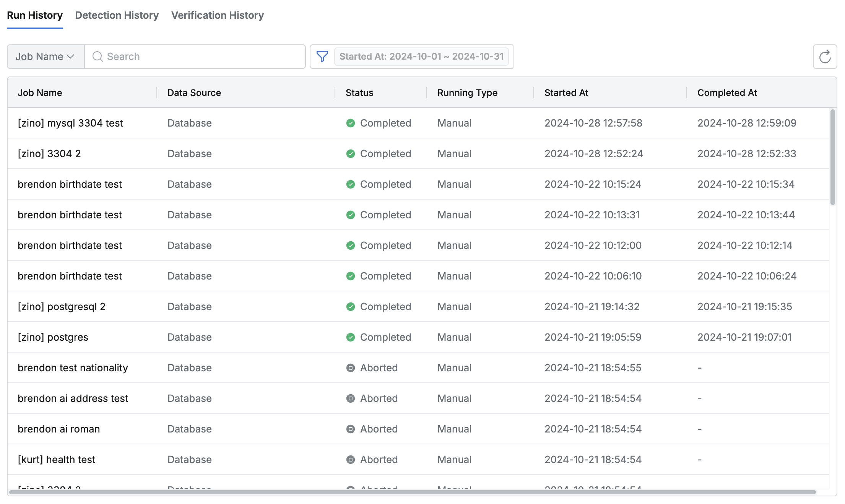The height and width of the screenshot is (504, 845).
Task: Open brendon ai address test row
Action: point(73,398)
